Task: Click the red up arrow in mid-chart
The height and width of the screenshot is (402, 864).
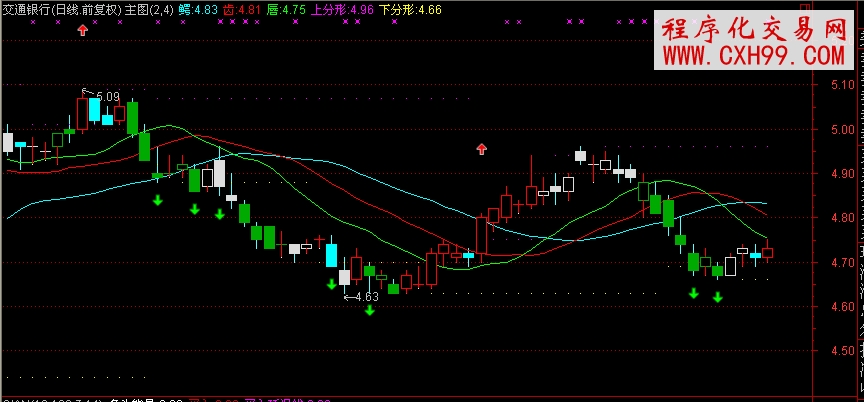Action: 481,149
